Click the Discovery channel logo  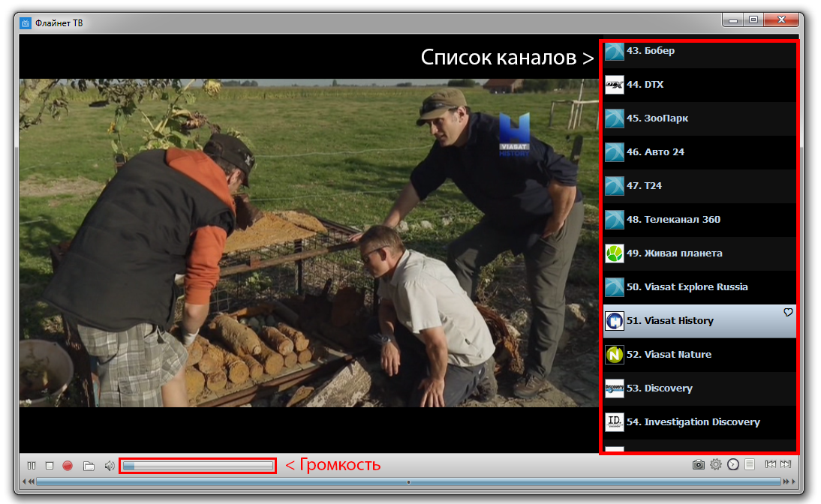(614, 388)
